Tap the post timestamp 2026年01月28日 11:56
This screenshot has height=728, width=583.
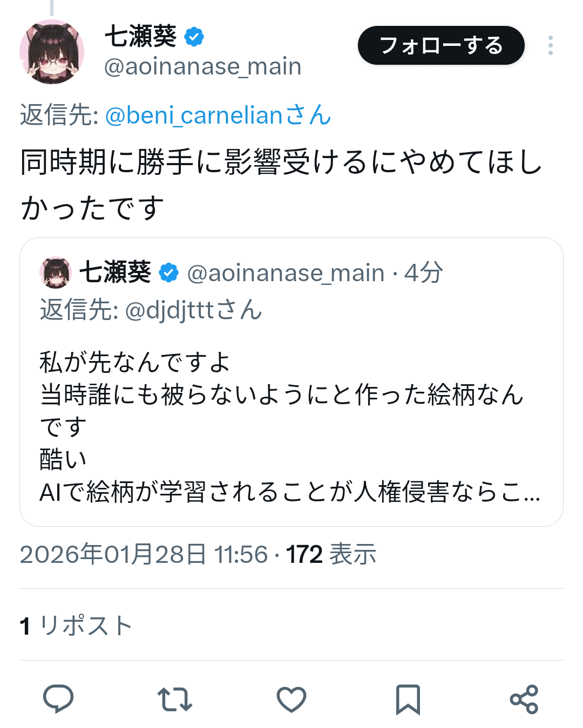pyautogui.click(x=144, y=554)
